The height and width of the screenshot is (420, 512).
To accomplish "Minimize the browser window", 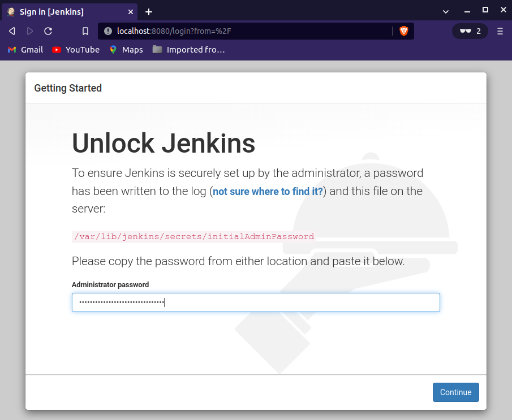I will coord(467,11).
